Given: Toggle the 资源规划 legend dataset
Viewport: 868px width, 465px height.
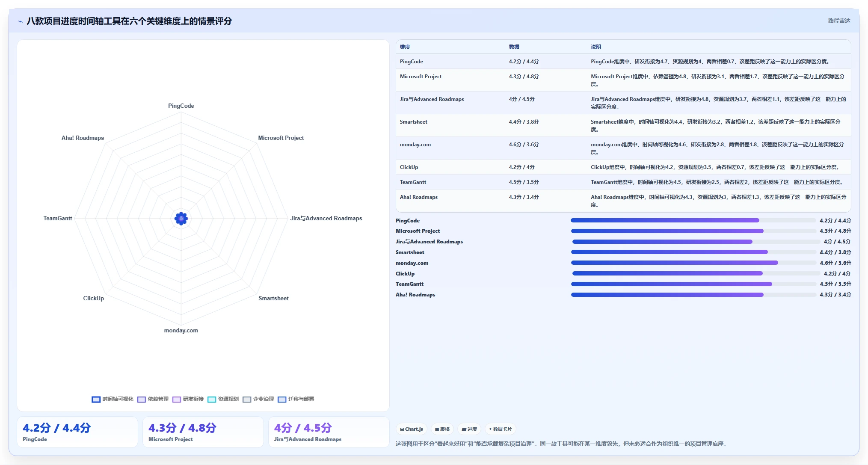Looking at the screenshot, I should pyautogui.click(x=223, y=399).
